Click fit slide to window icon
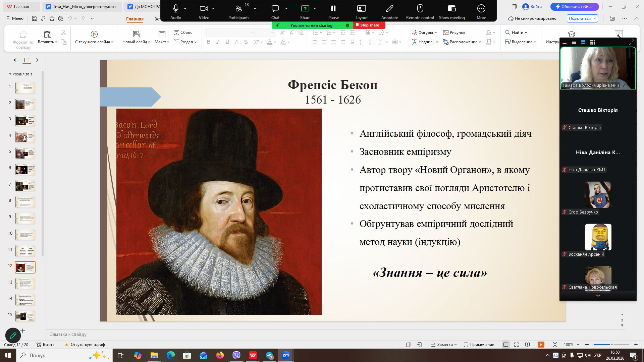This screenshot has width=644, height=362. (x=555, y=345)
